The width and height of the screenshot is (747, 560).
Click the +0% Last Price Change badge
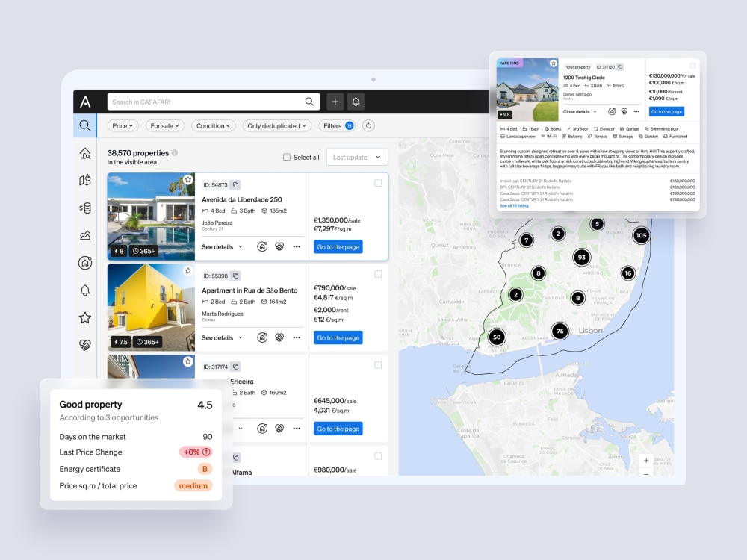point(196,452)
